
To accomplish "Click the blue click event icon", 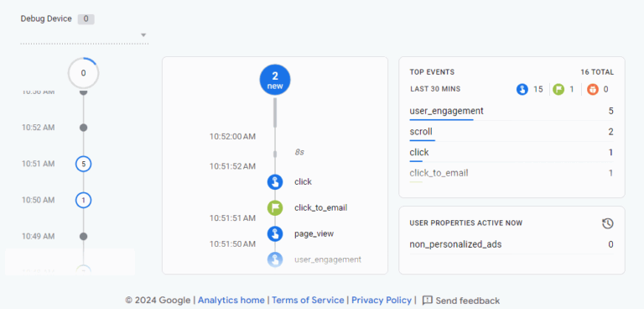I will pos(275,181).
